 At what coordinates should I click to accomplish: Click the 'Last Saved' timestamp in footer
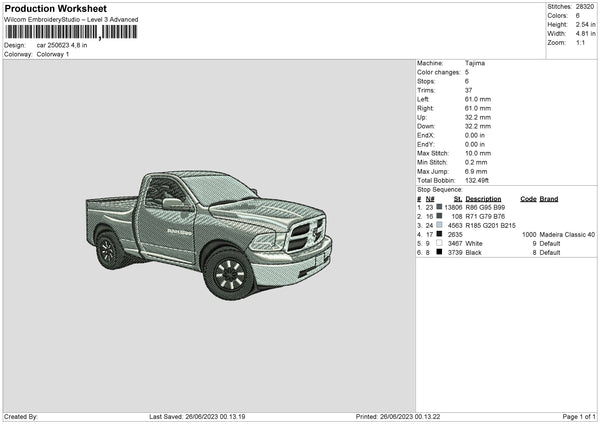pos(197,416)
